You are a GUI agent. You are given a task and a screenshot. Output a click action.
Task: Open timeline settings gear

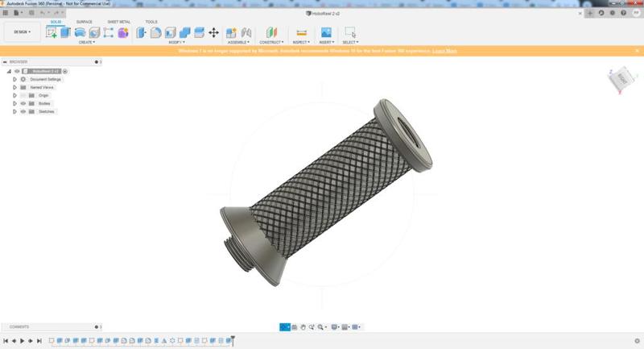637,341
